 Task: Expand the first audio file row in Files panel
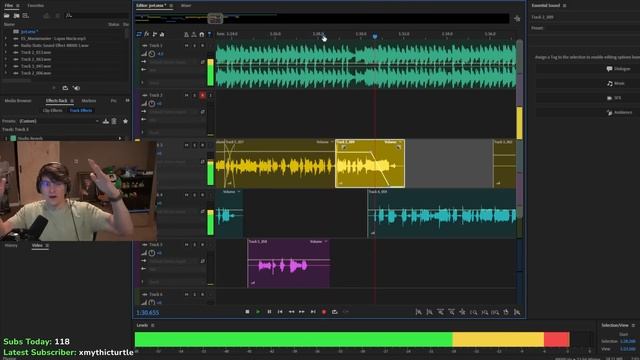[x=6, y=38]
